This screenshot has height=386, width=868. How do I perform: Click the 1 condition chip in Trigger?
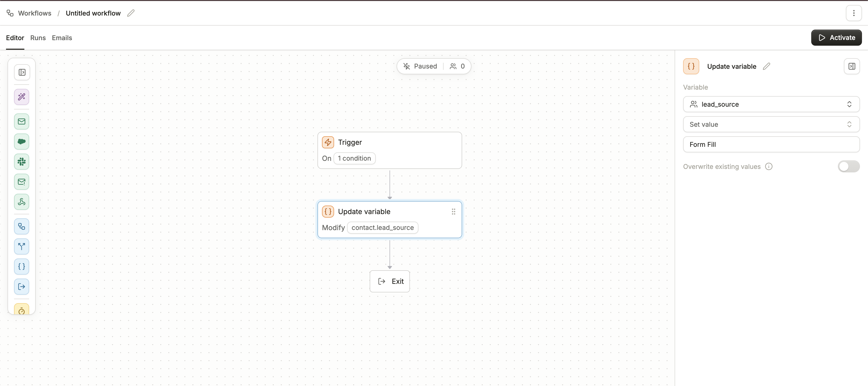[354, 158]
